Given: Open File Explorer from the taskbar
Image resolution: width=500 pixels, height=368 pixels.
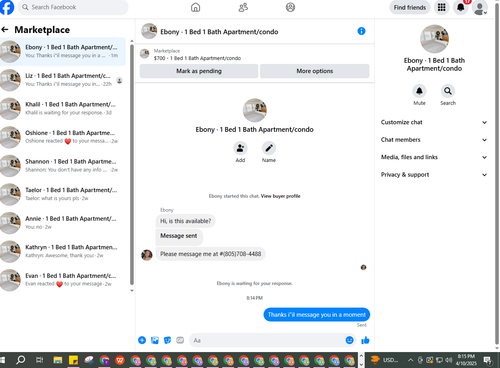Looking at the screenshot, I should [x=58, y=360].
